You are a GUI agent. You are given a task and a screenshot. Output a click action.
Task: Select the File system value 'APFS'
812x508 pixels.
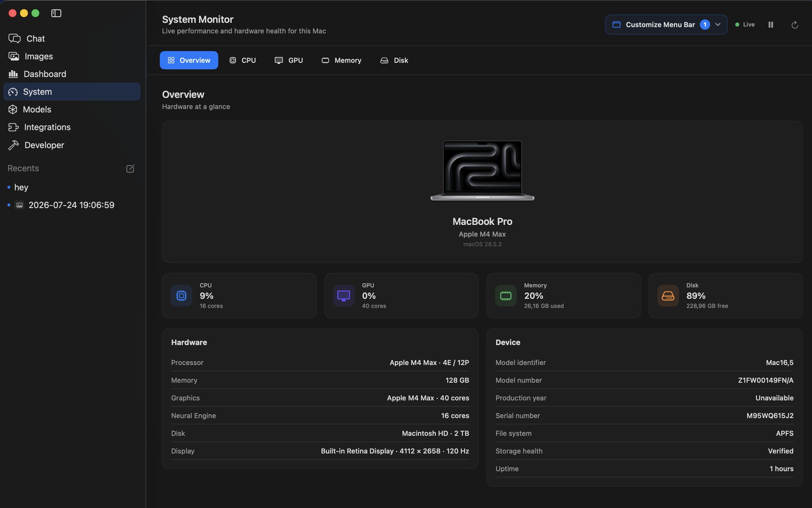[784, 434]
